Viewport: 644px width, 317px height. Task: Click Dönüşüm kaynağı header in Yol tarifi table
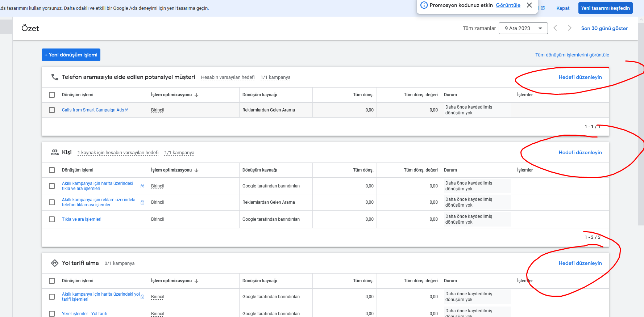260,281
